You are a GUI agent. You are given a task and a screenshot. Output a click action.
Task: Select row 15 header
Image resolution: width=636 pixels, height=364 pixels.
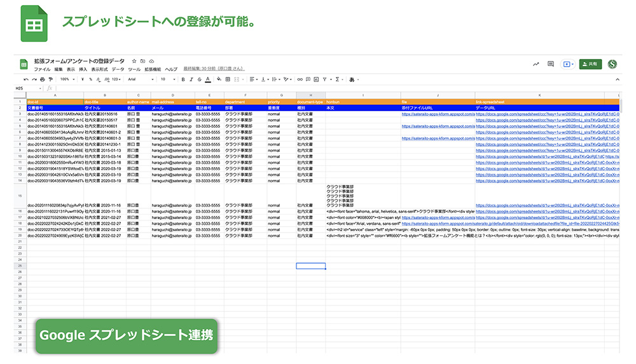(20, 196)
